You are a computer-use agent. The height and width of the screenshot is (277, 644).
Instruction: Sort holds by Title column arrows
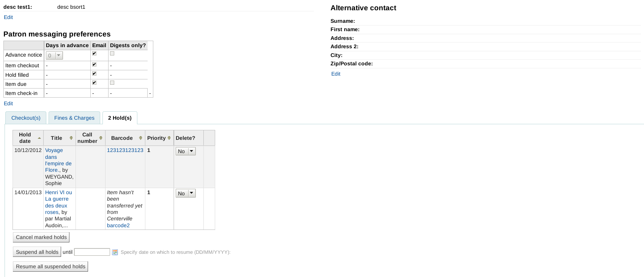tap(71, 138)
